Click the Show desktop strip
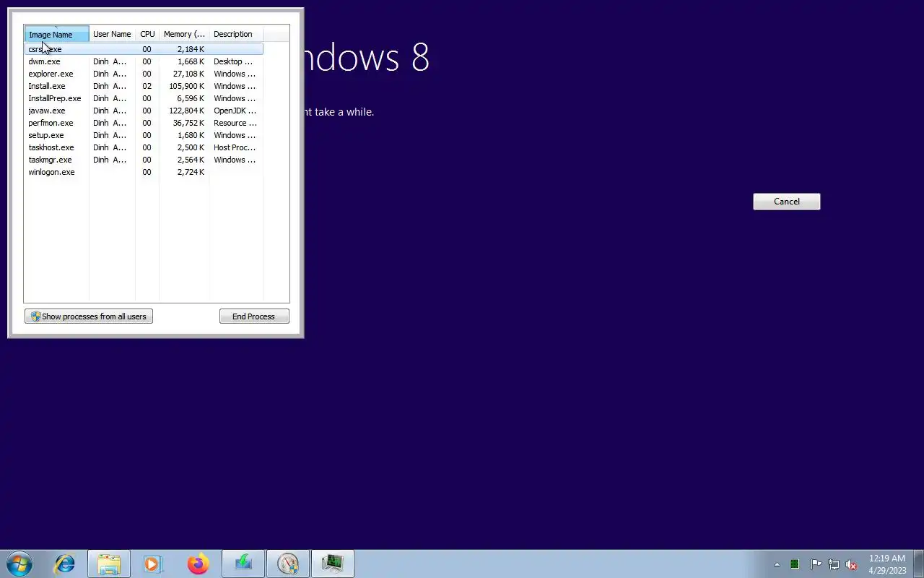Screen dimensions: 924x578 coord(918,564)
